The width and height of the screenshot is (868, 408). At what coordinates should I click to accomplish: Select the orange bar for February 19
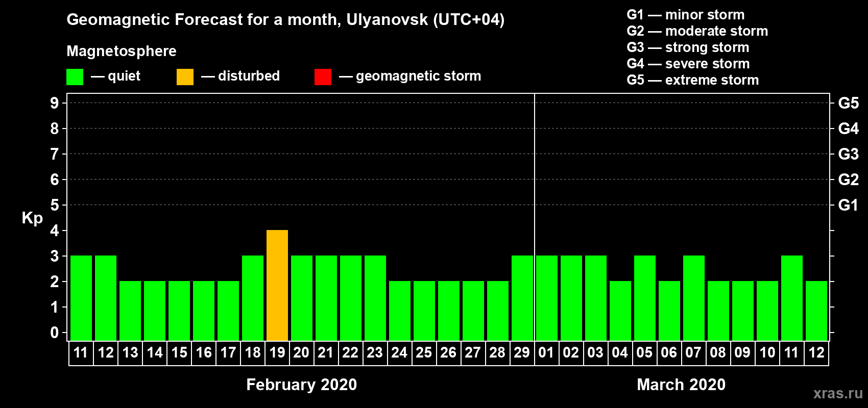coord(277,286)
